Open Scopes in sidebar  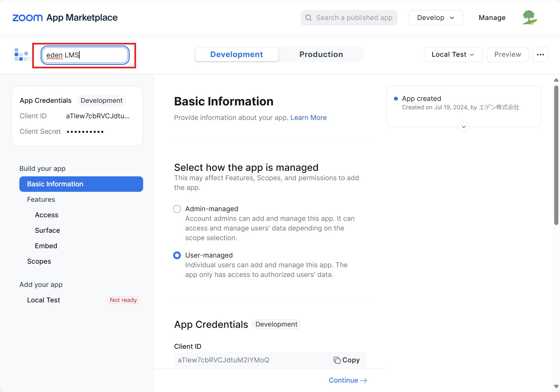point(39,261)
